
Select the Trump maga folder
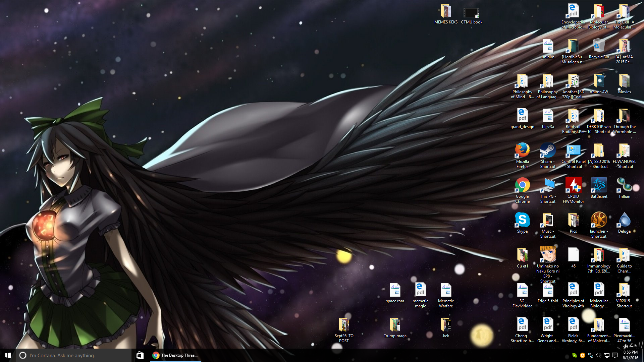point(395,328)
